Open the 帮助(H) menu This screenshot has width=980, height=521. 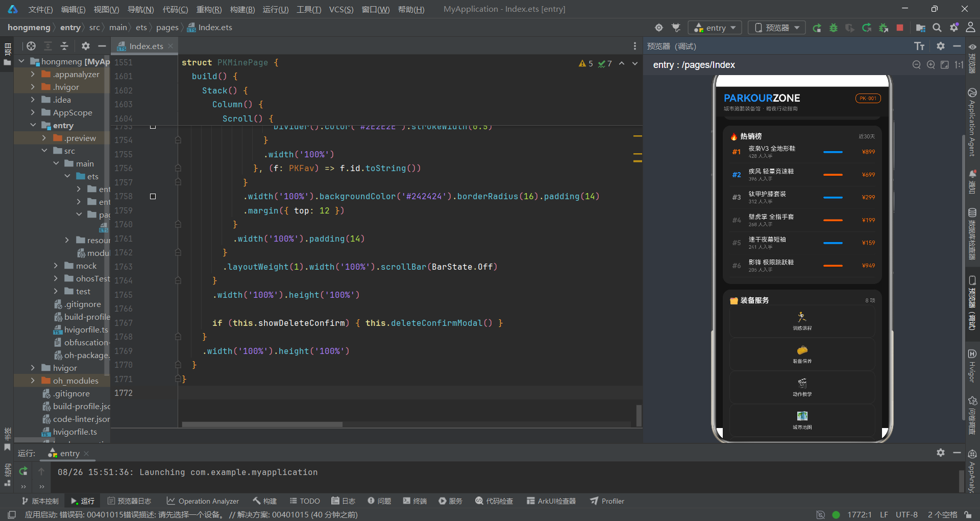(411, 9)
